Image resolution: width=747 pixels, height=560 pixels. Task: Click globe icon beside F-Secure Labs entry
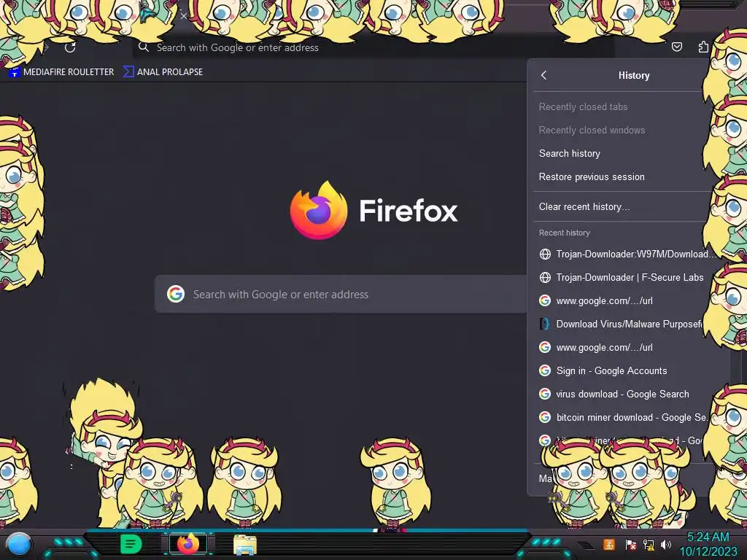click(545, 277)
